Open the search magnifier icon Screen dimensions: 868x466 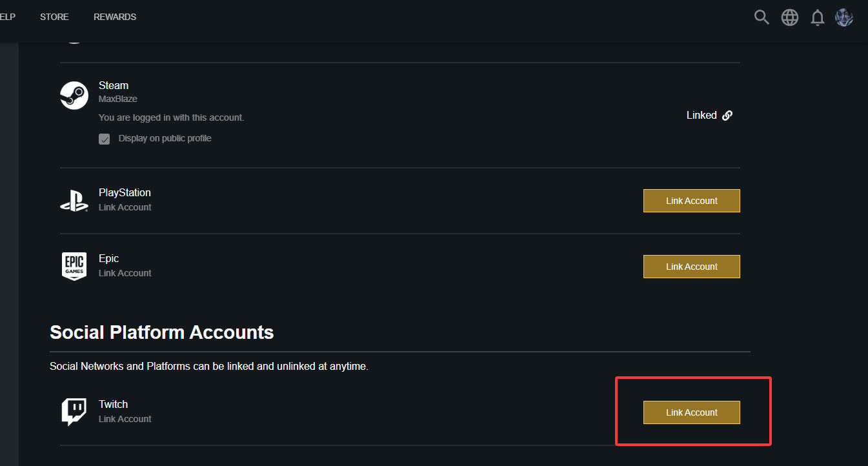762,17
